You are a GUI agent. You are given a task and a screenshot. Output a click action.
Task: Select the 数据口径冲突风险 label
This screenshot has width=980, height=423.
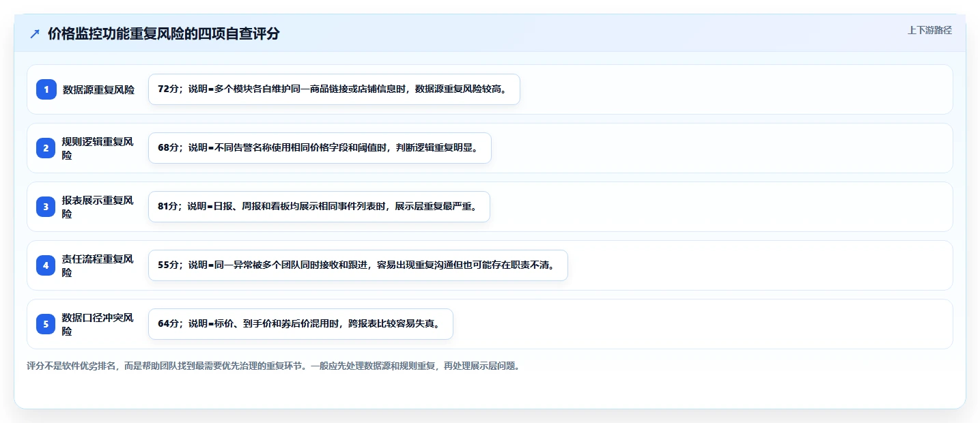click(x=98, y=324)
